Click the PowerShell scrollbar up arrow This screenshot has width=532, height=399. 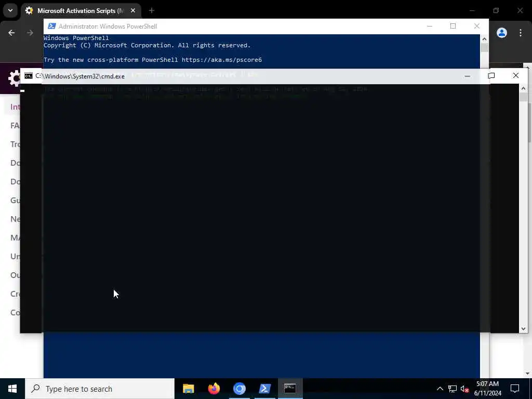[x=484, y=39]
